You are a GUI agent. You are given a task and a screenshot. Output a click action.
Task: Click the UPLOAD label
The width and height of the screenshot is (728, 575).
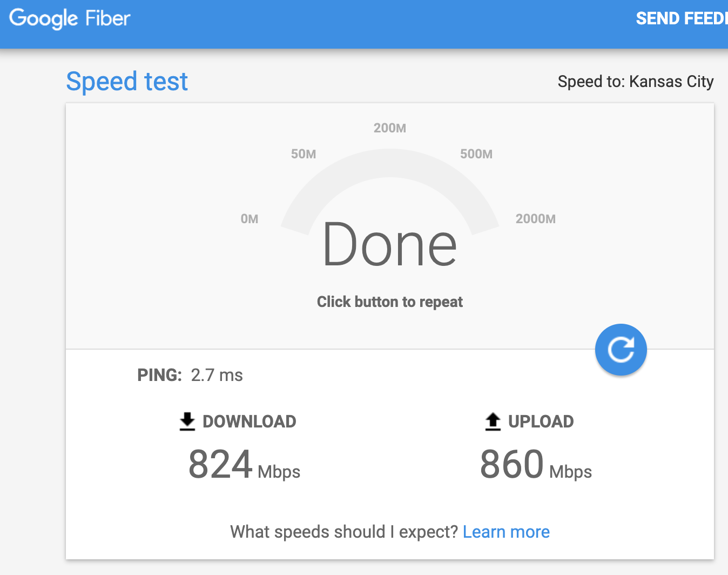coord(541,422)
